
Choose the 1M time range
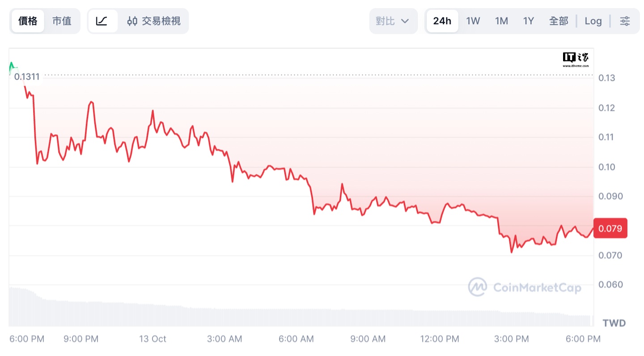(501, 21)
